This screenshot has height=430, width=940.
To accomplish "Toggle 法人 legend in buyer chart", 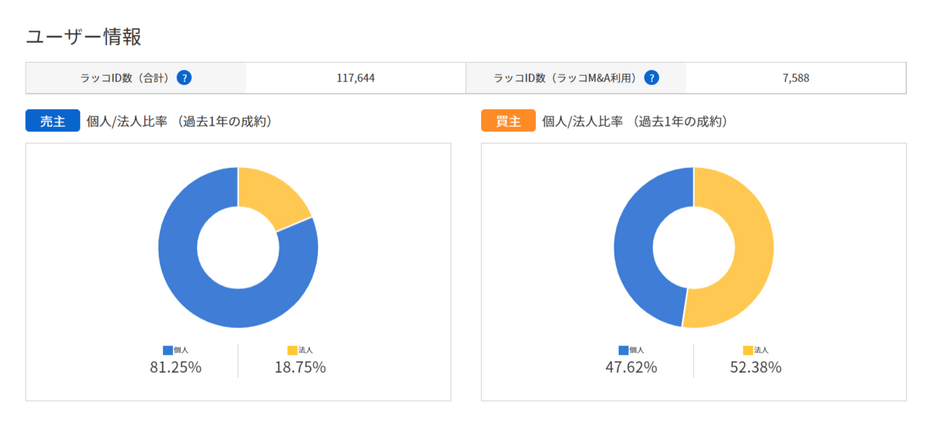I will click(x=755, y=350).
